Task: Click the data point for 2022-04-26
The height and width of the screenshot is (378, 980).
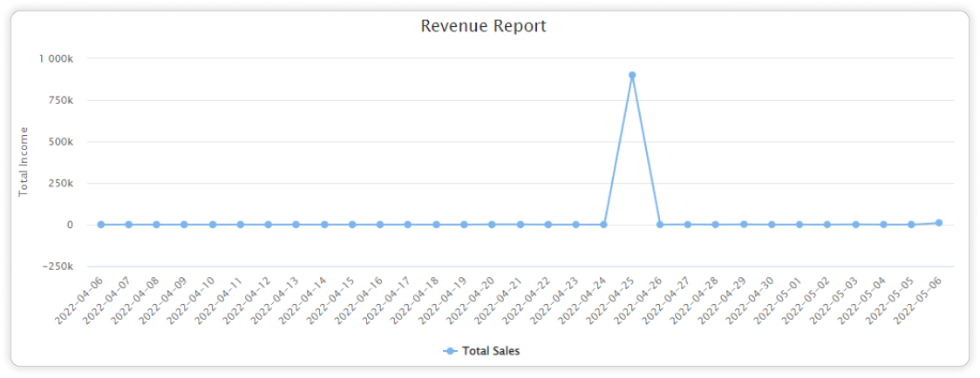Action: tap(660, 225)
